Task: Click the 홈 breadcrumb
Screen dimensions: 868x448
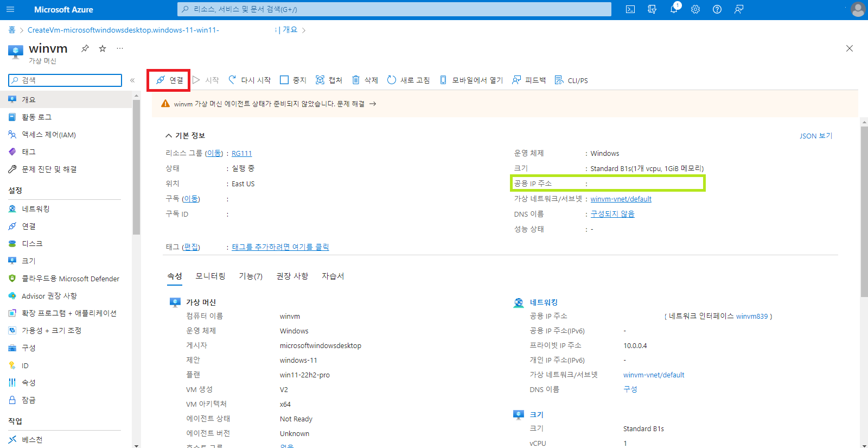Action: (x=12, y=30)
